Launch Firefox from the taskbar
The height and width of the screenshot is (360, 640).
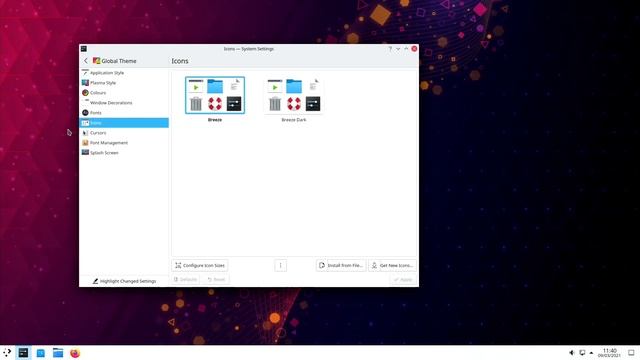75,353
